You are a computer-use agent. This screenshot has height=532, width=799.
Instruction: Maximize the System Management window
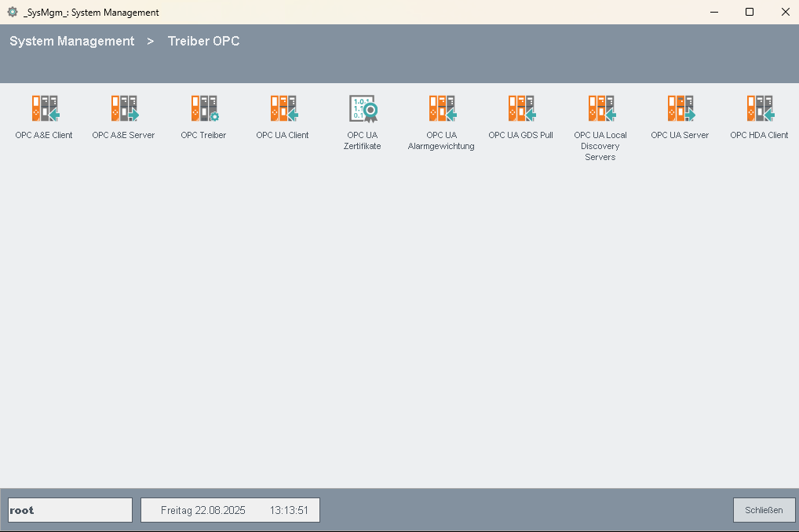click(750, 12)
